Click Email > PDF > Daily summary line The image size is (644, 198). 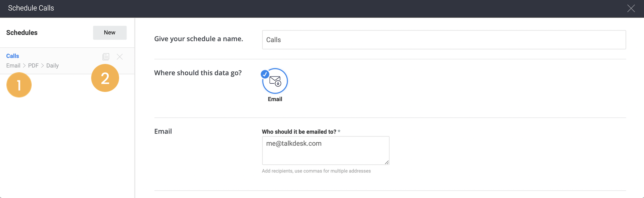coord(33,65)
